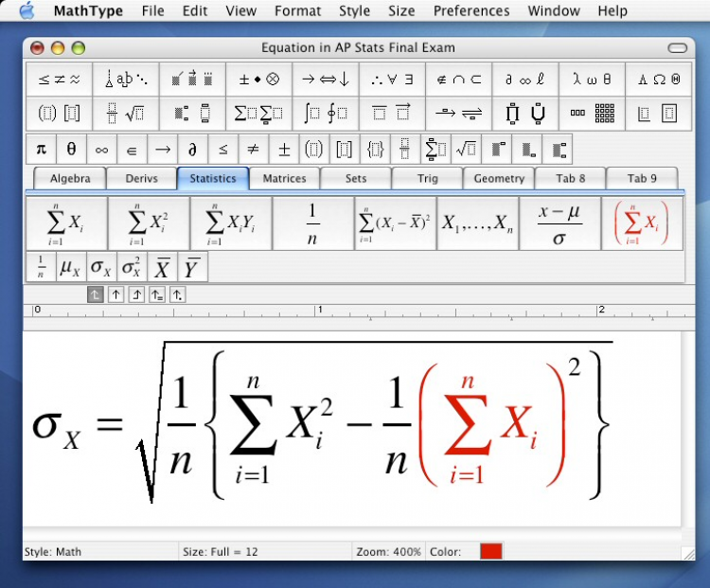The height and width of the screenshot is (588, 710).
Task: Open lowercase Greek letters palette (λ ω θ)
Action: [592, 80]
